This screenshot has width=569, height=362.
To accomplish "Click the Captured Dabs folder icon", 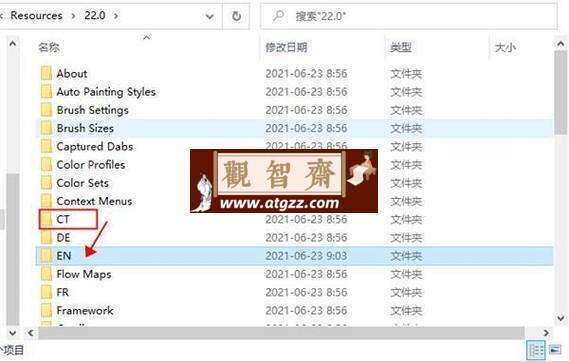I will [46, 146].
